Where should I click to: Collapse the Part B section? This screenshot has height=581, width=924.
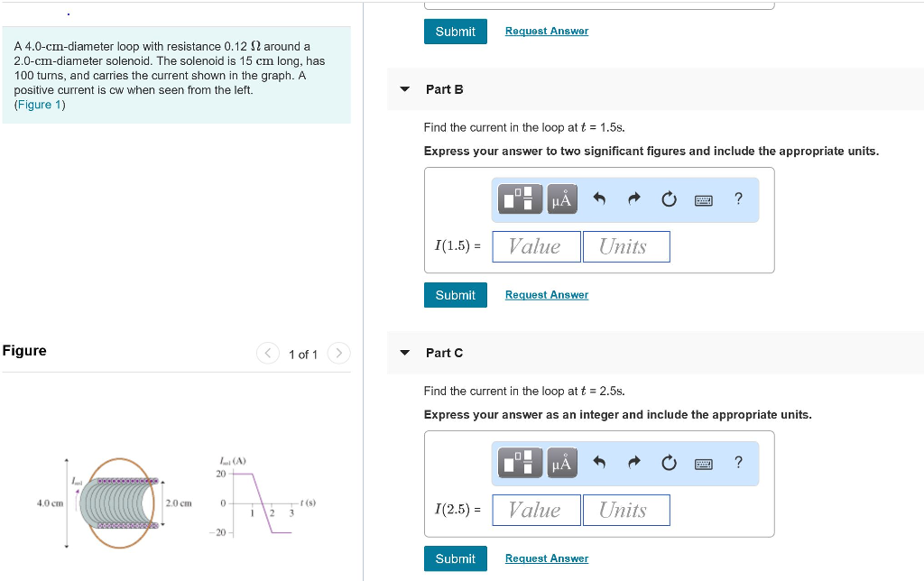pos(404,88)
